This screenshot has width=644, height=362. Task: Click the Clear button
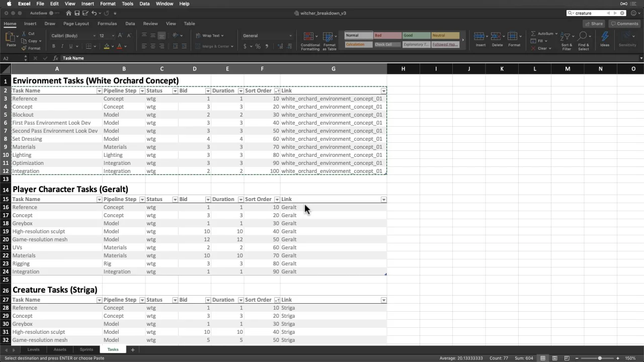coord(541,48)
